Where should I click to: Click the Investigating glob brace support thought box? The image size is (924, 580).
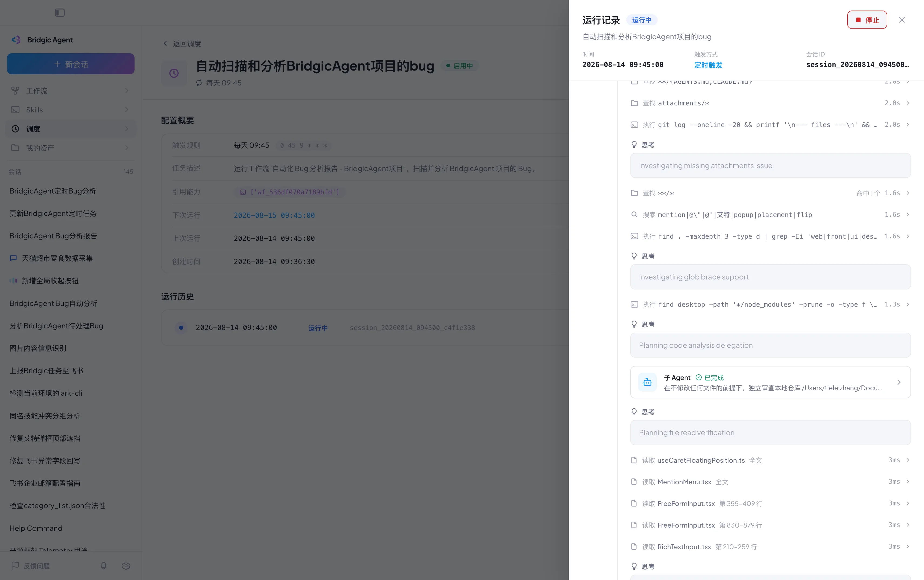click(770, 277)
